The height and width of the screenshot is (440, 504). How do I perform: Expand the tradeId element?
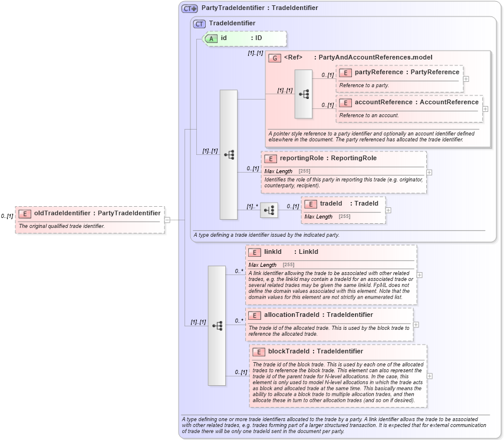coord(388,210)
